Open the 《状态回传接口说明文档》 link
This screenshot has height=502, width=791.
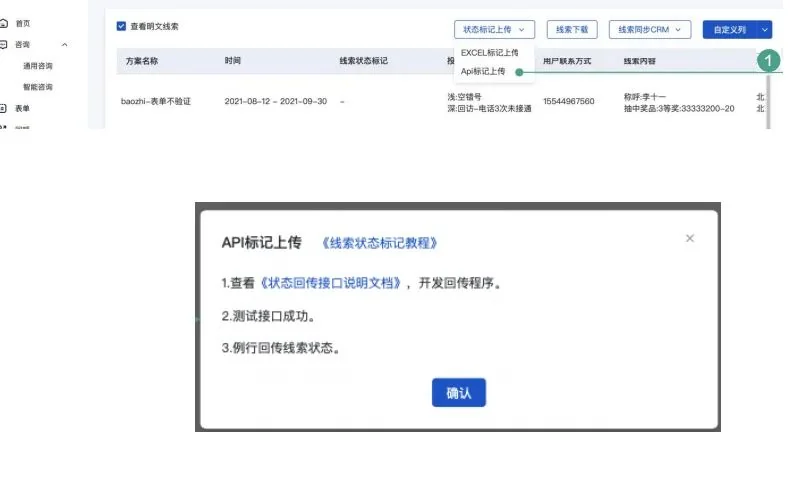(x=331, y=283)
